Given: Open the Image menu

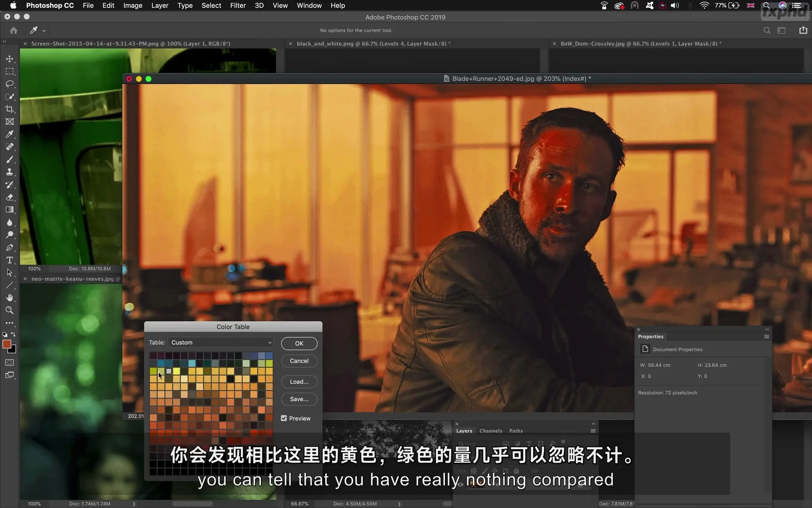Looking at the screenshot, I should (x=133, y=6).
